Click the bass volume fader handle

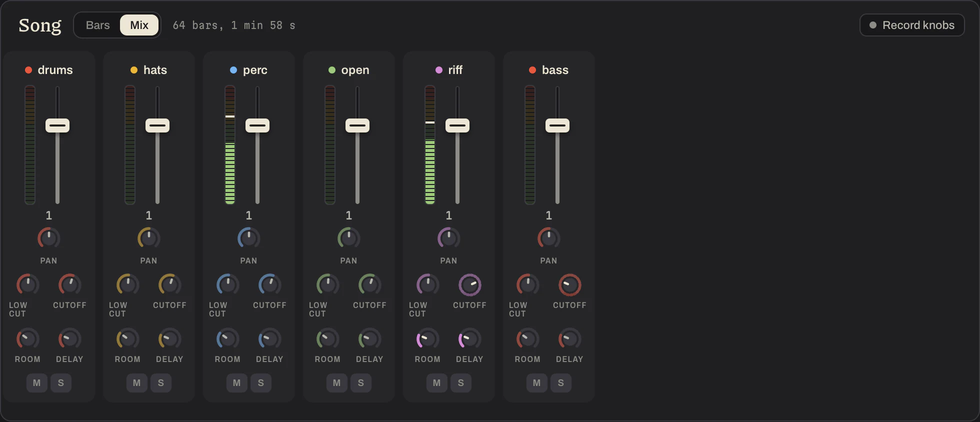tap(557, 125)
